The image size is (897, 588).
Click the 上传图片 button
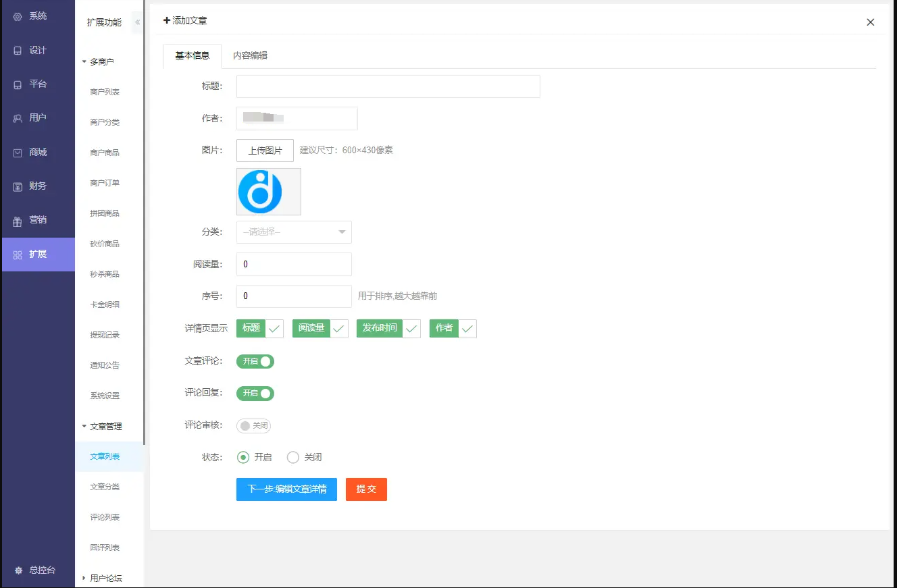[265, 151]
